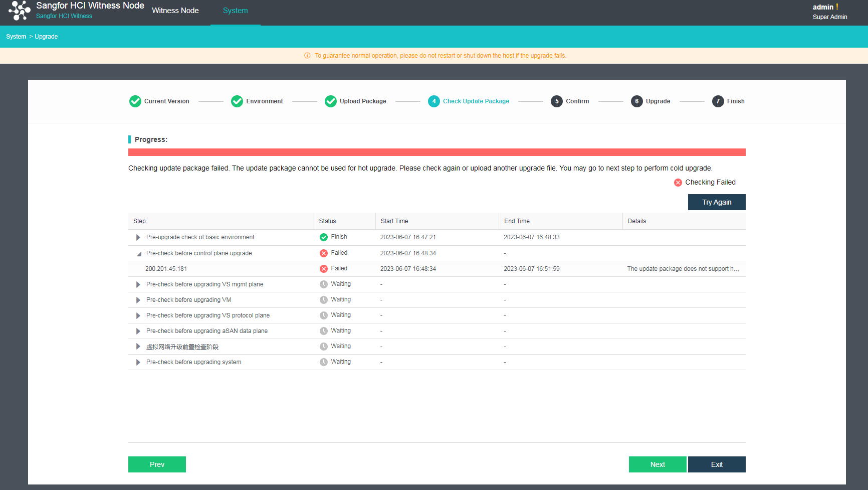Click the Upload Package step checkmark icon
Image resolution: width=868 pixels, height=490 pixels.
[330, 101]
